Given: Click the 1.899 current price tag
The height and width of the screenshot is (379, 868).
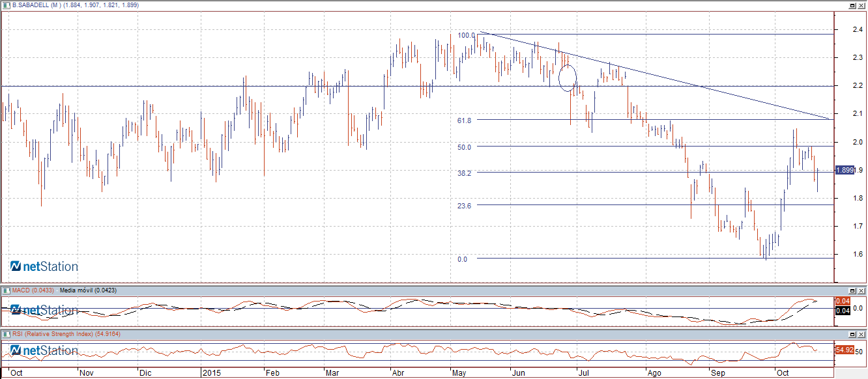Looking at the screenshot, I should coord(845,170).
